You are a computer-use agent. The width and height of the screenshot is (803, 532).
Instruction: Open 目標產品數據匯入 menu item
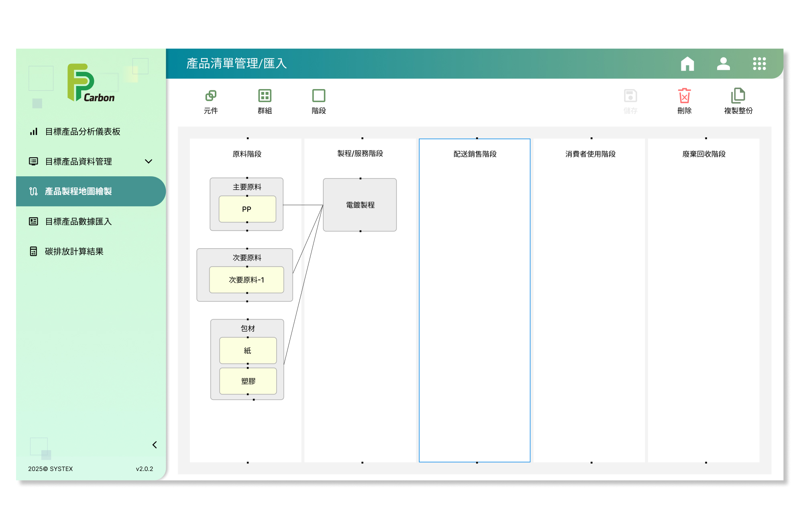click(x=91, y=221)
